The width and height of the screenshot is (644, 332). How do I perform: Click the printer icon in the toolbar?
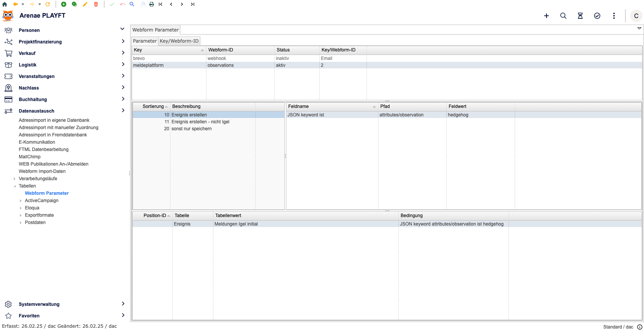[x=152, y=4]
